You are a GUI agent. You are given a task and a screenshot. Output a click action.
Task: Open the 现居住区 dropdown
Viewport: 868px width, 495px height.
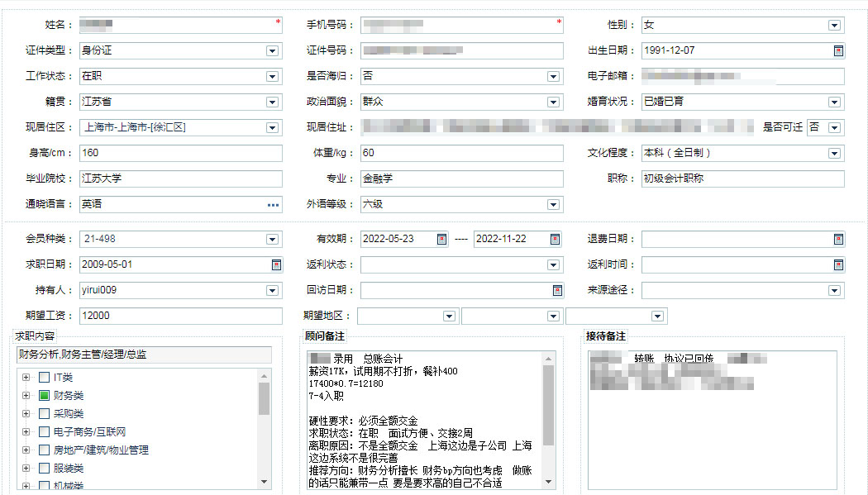(x=272, y=128)
